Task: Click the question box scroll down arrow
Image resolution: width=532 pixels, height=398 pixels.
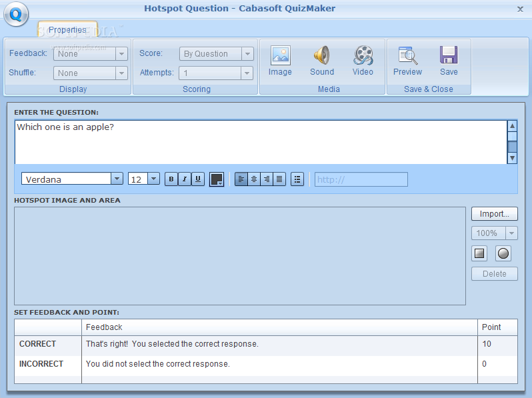Action: coord(512,158)
